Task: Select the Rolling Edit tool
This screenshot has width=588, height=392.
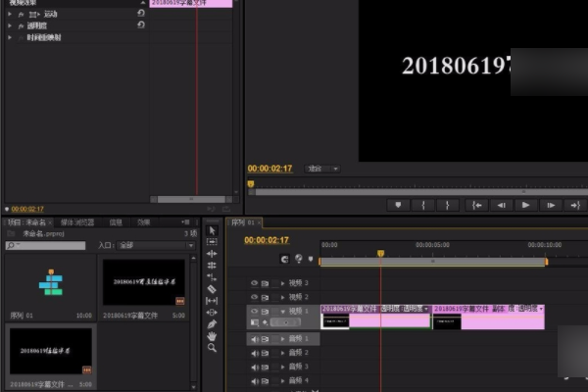Action: [212, 266]
